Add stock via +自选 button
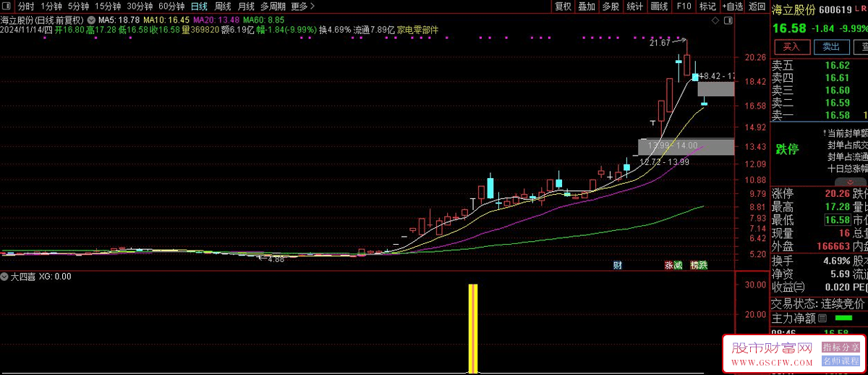This screenshot has height=375, width=868. coord(732,7)
